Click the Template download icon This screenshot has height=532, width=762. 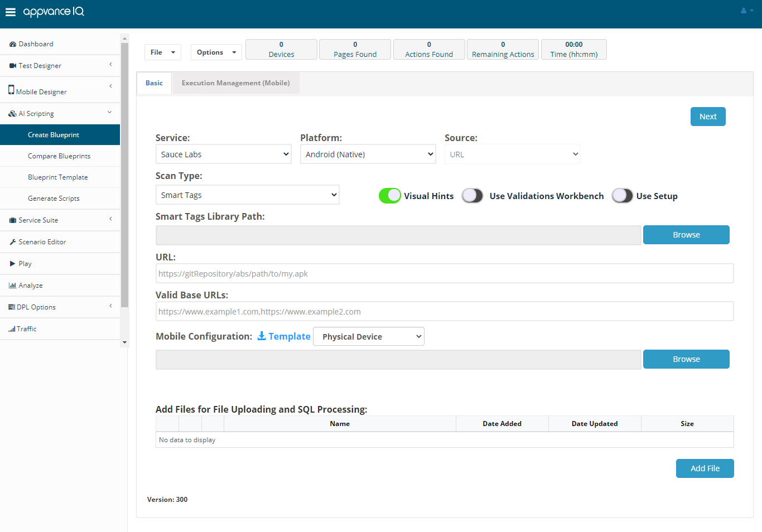[x=262, y=336]
